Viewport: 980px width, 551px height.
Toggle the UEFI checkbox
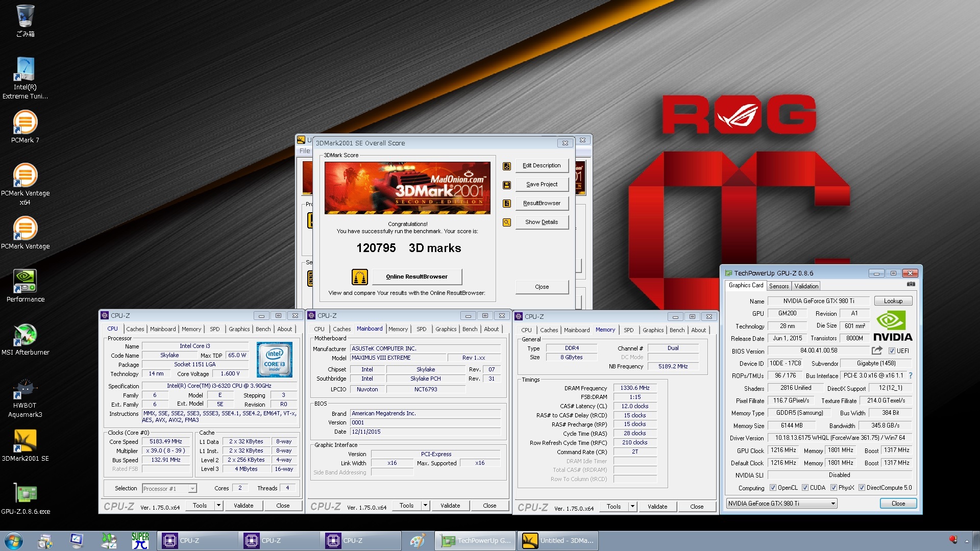coord(892,351)
